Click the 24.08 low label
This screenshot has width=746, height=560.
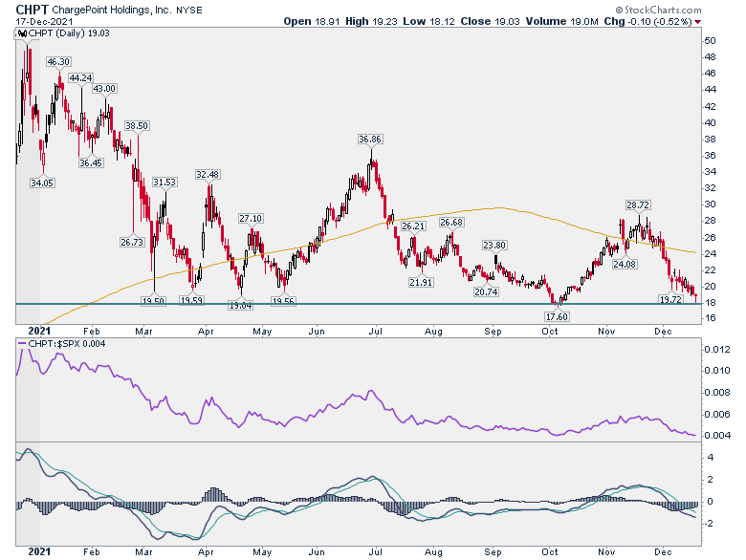click(x=625, y=265)
